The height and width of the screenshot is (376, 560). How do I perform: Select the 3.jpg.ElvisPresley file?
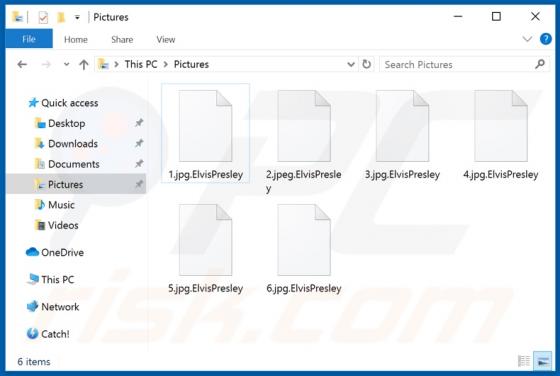click(402, 136)
